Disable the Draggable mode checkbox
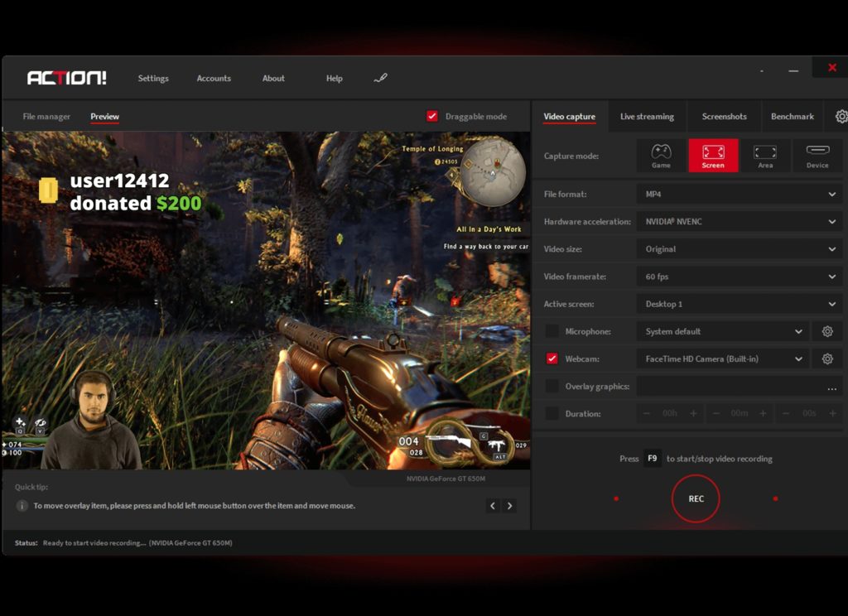This screenshot has width=848, height=616. click(432, 116)
